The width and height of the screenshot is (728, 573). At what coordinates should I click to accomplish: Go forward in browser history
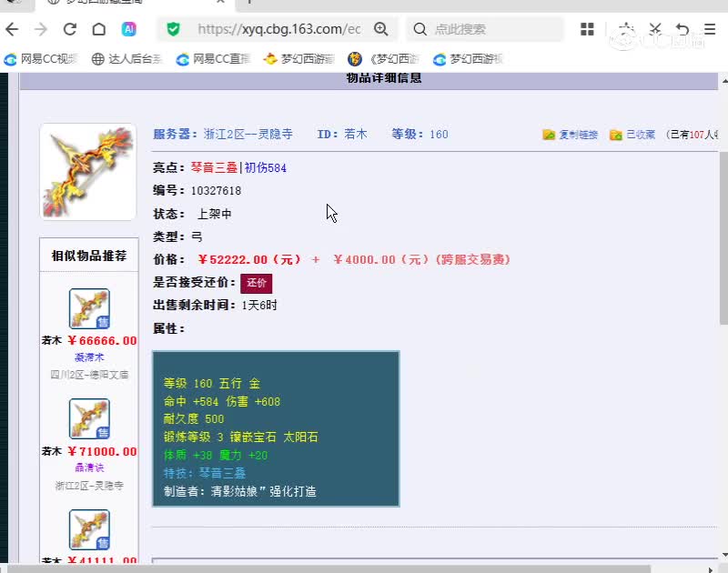coord(41,29)
